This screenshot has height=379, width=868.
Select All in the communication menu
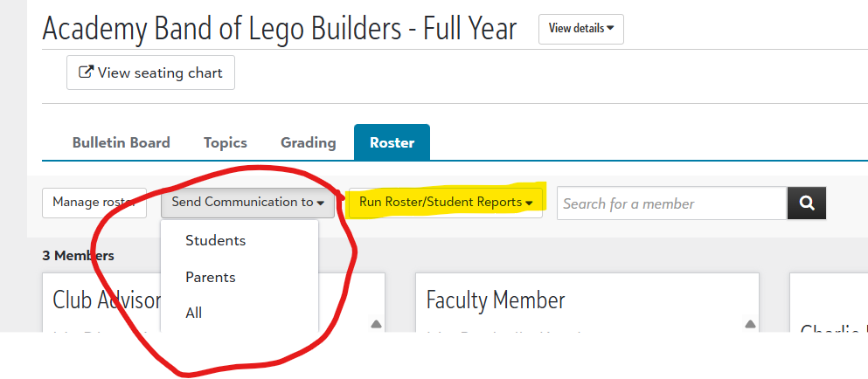pyautogui.click(x=194, y=312)
